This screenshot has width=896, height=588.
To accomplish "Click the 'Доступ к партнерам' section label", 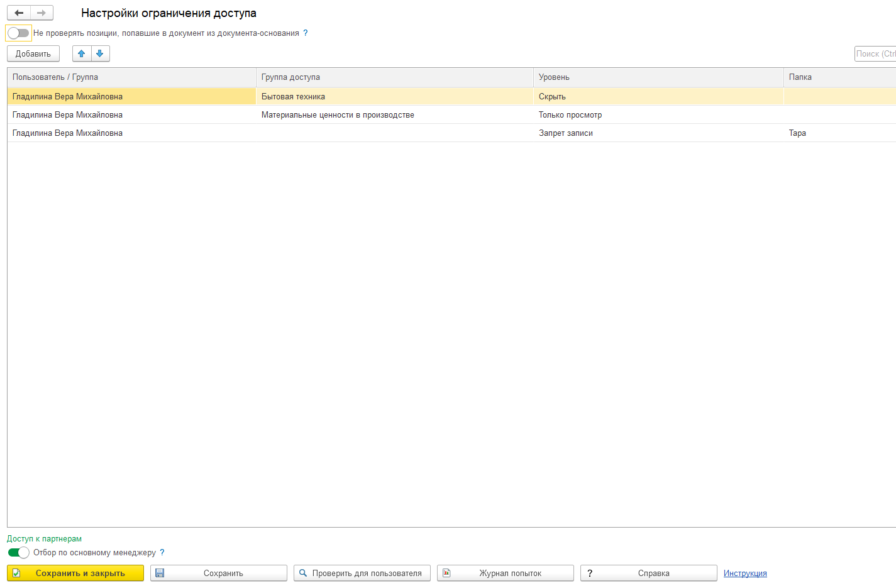I will click(44, 539).
